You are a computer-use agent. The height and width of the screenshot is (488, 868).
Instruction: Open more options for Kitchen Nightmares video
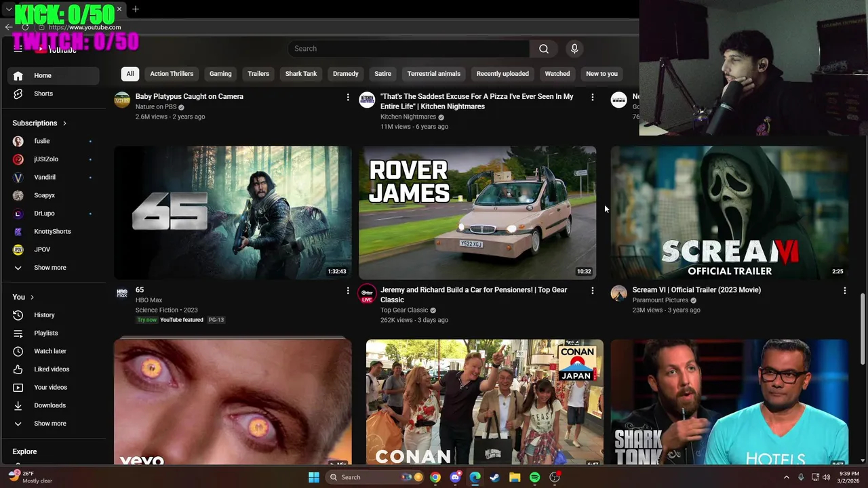click(592, 98)
